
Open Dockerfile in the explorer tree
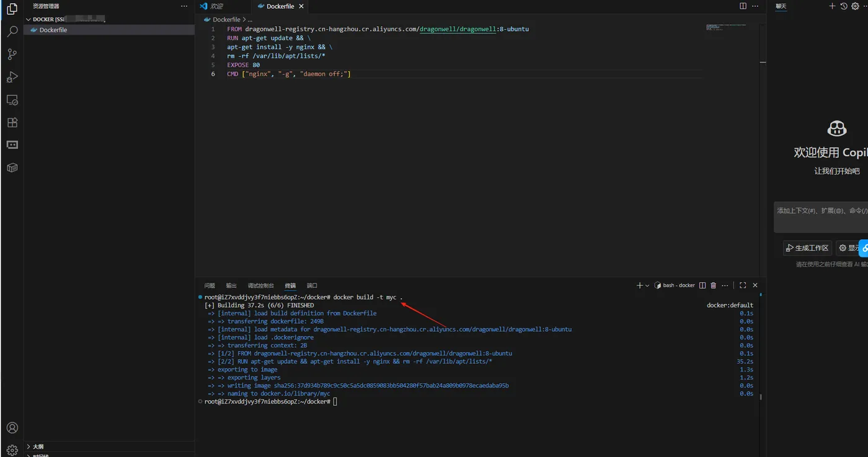point(109,30)
